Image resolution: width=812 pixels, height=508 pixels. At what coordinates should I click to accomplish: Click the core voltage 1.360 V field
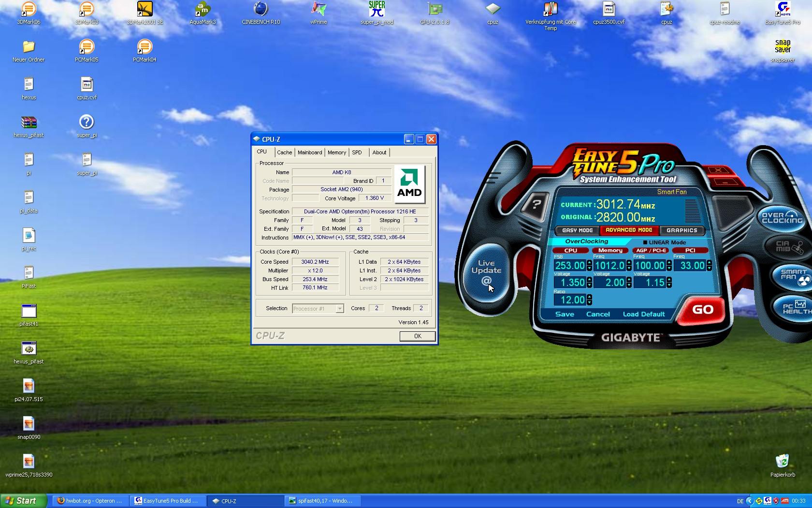(374, 198)
